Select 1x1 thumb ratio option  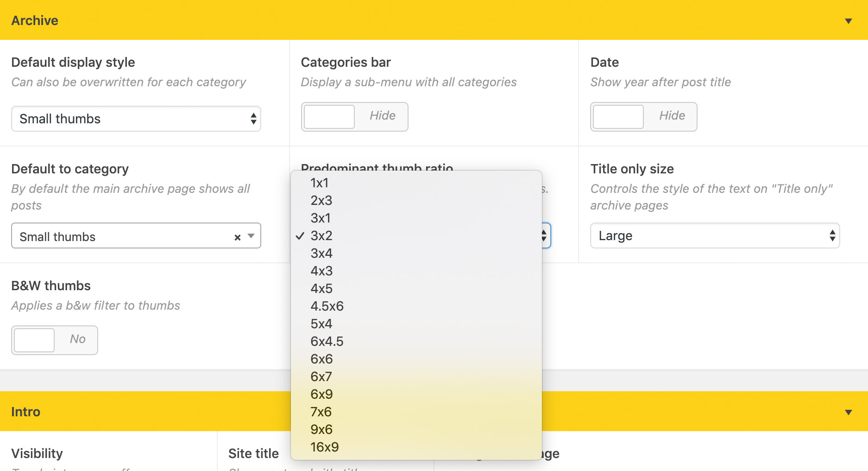point(320,183)
